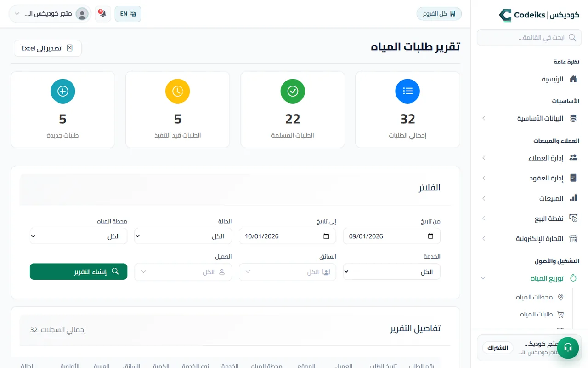
Task: Click the الطلبات قيد التنفيذ card label
Action: pyautogui.click(x=178, y=136)
